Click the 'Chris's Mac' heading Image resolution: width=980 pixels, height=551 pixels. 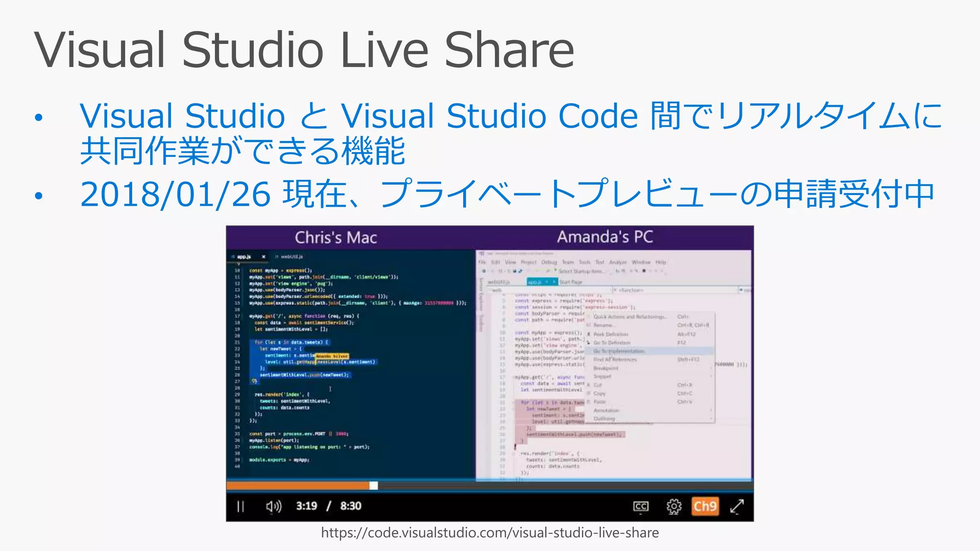[x=336, y=238]
